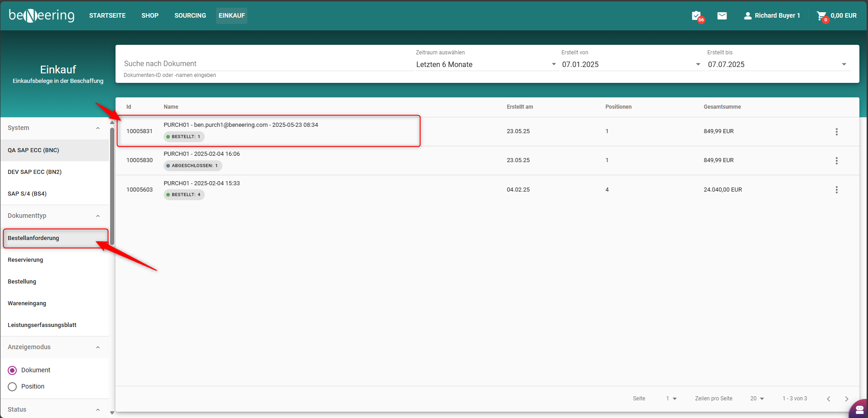Open the Zeilen pro Seite dropdown
This screenshot has height=418, width=868.
757,399
